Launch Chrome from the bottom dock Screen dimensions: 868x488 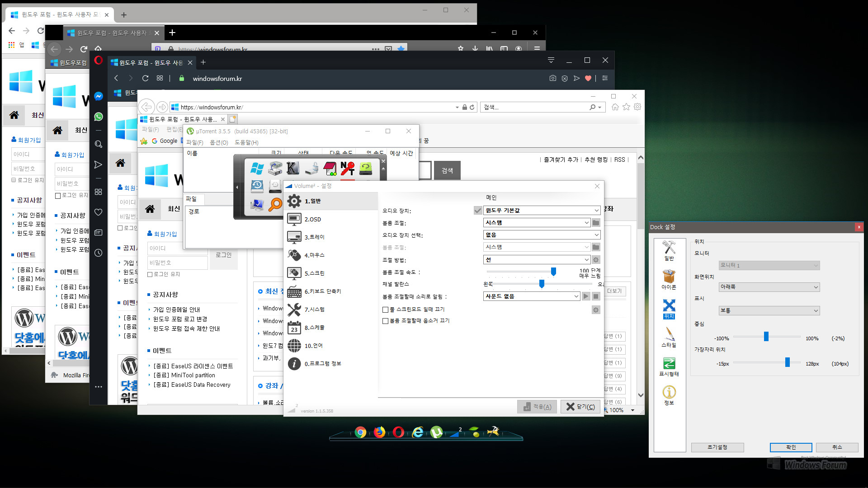tap(360, 432)
